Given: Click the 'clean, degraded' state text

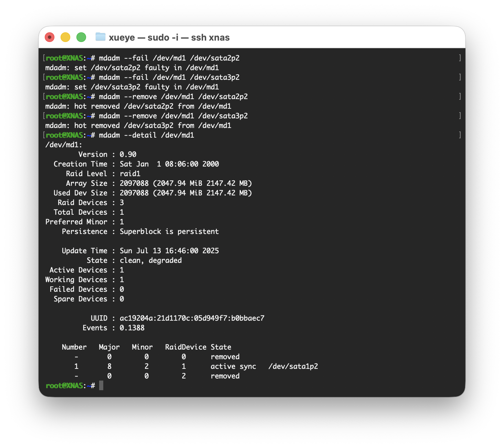Looking at the screenshot, I should click(x=150, y=260).
